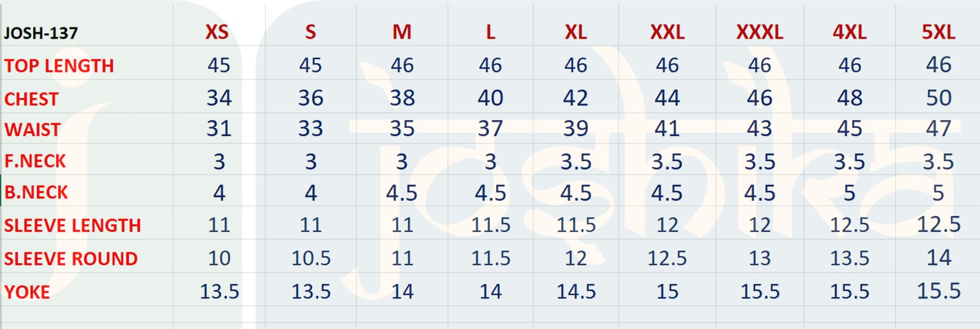This screenshot has width=980, height=329.
Task: Click the JOSH-137 title cell
Action: pyautogui.click(x=41, y=33)
